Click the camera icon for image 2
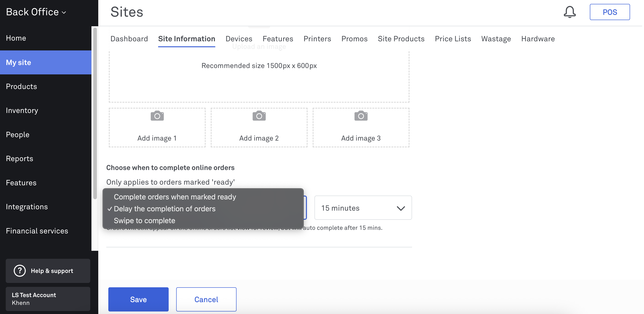This screenshot has height=314, width=644. (259, 116)
